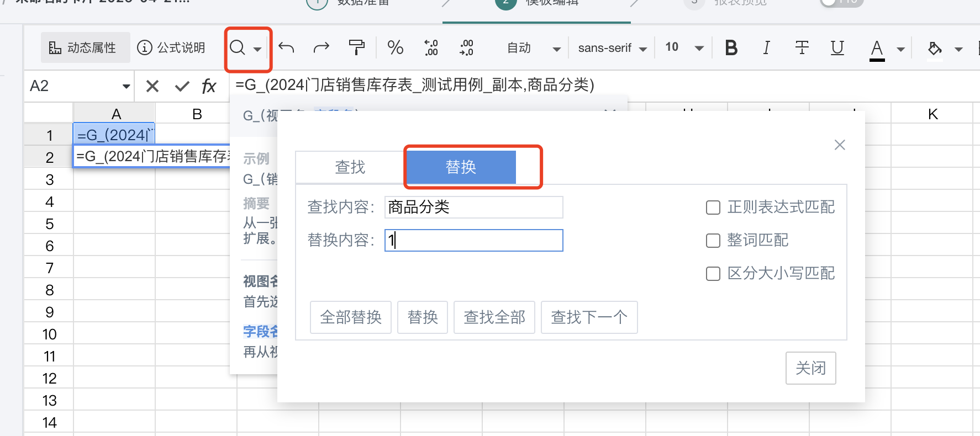Apply the fill color bucket
Viewport: 980px width, 436px height.
[x=935, y=49]
